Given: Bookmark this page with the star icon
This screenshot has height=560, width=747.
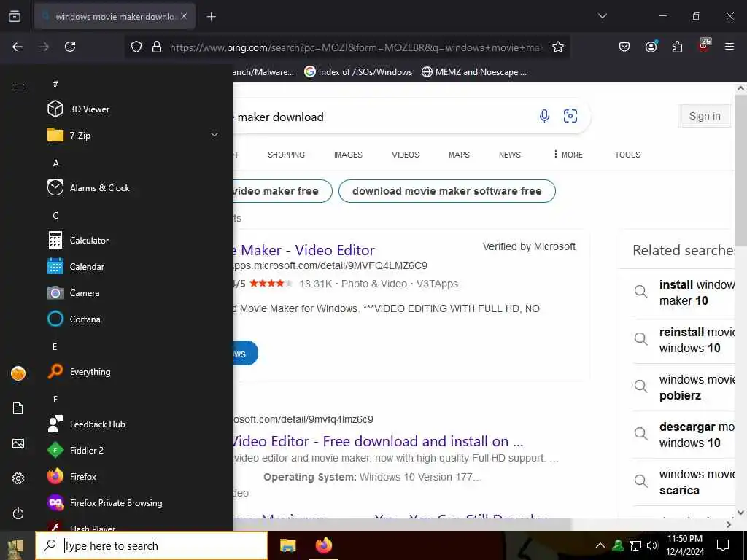Looking at the screenshot, I should pos(558,47).
